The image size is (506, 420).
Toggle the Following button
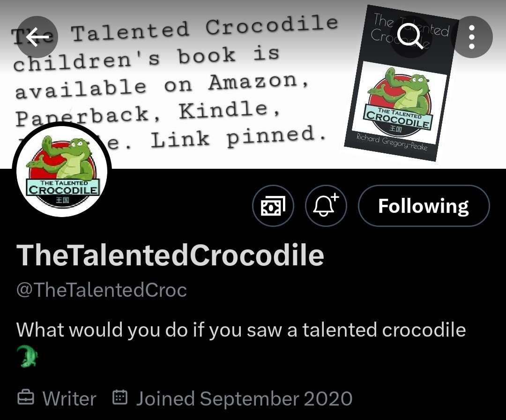(424, 206)
